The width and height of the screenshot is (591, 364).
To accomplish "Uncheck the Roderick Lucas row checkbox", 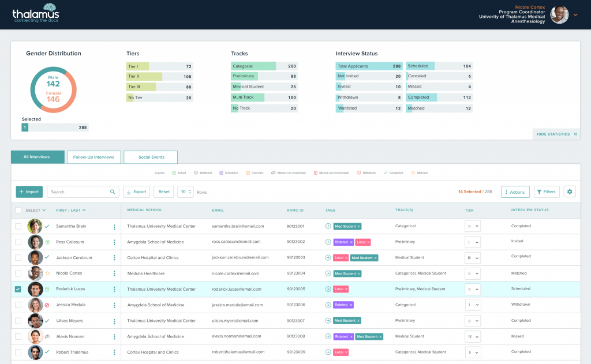I will [18, 289].
